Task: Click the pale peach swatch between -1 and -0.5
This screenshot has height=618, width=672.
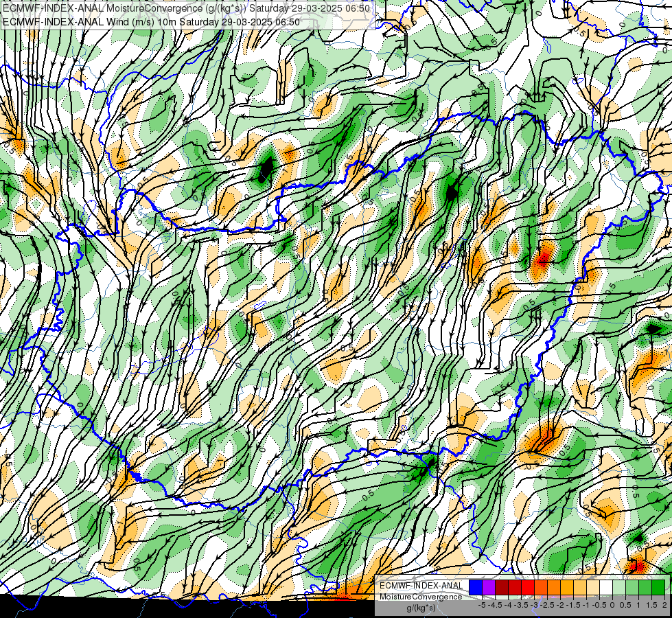Action: coord(593,587)
